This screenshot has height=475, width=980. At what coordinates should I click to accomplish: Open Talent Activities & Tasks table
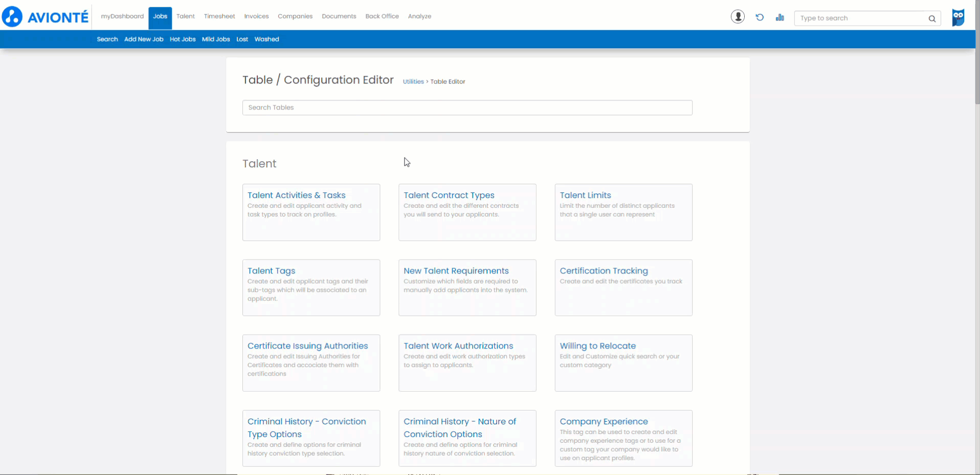[x=296, y=196]
